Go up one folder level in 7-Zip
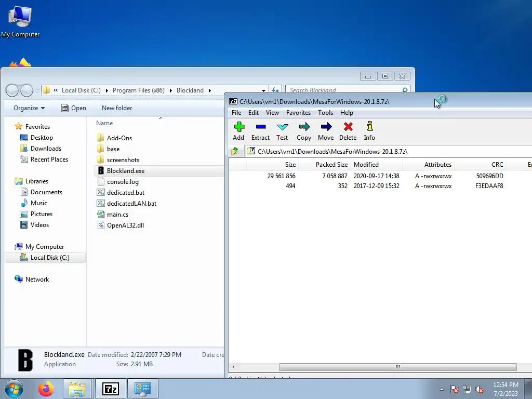532x399 pixels. tap(235, 151)
